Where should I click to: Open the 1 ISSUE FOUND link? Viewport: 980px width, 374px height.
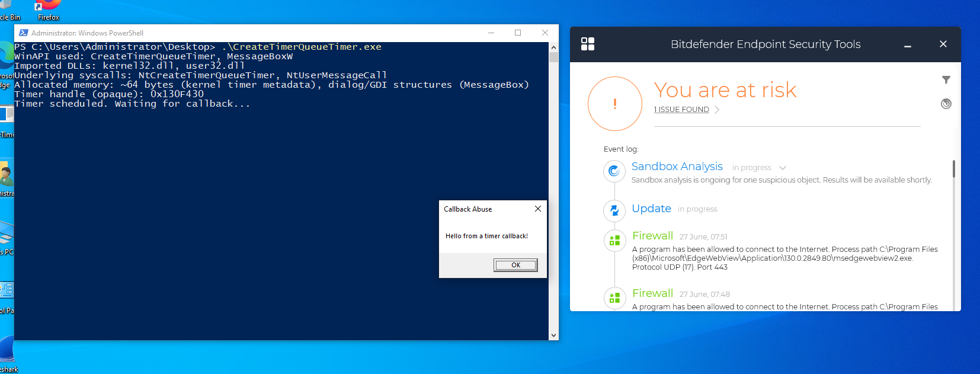coord(681,110)
